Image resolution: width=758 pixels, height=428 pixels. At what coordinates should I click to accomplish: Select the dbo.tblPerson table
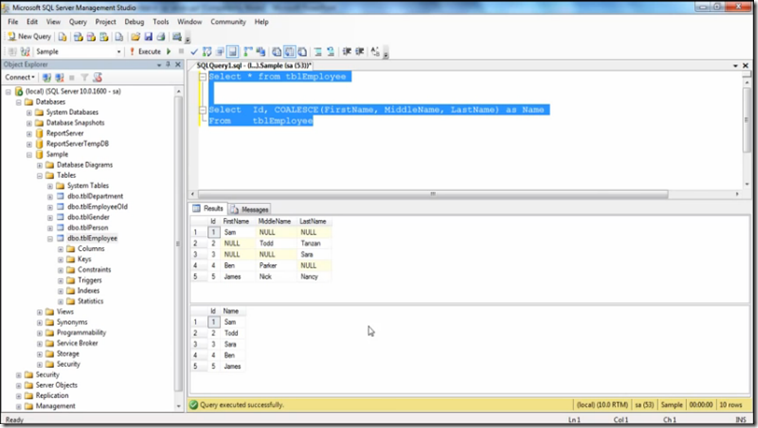click(x=88, y=228)
